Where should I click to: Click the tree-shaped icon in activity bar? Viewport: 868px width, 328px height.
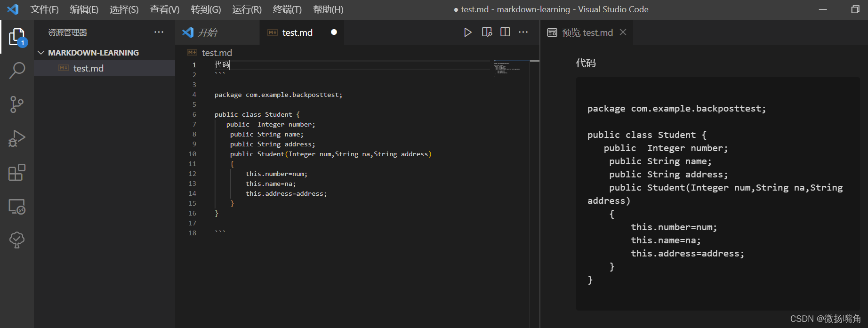coord(17,240)
